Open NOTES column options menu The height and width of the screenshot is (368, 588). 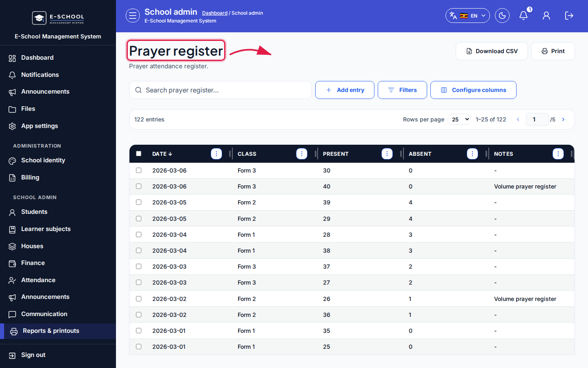pos(558,154)
